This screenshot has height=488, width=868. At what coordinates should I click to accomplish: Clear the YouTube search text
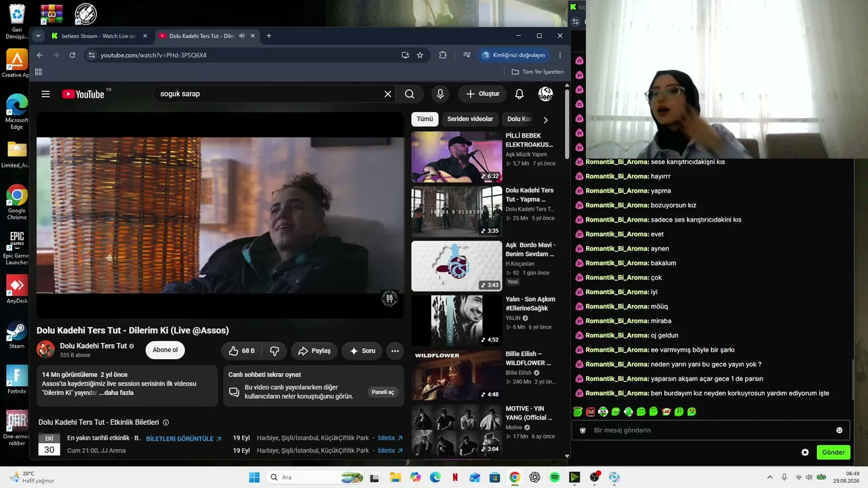coord(388,94)
